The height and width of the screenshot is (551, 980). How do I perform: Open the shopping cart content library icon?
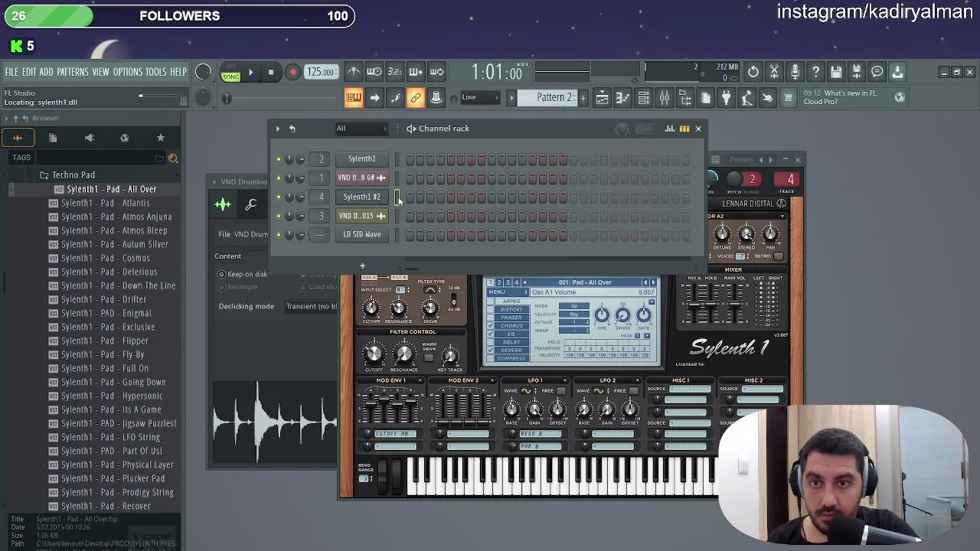pos(788,98)
